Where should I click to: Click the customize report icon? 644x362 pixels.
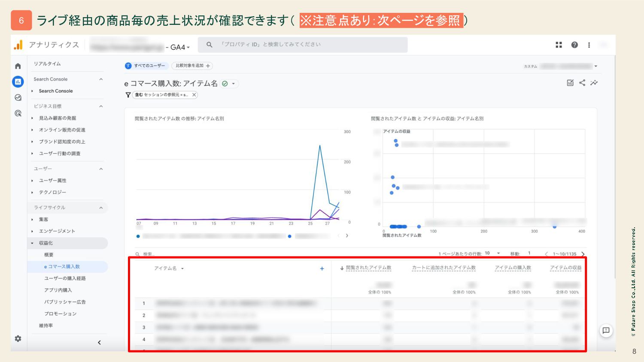tap(570, 83)
